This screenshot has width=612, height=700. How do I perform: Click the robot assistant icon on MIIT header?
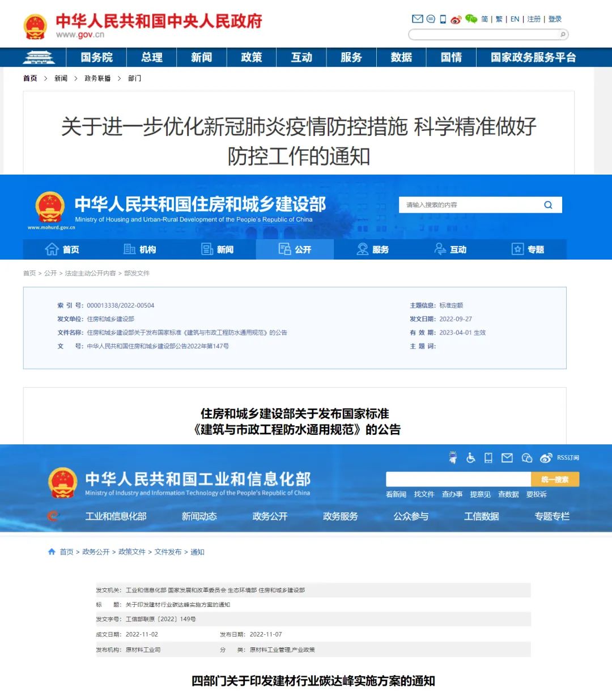pyautogui.click(x=453, y=457)
